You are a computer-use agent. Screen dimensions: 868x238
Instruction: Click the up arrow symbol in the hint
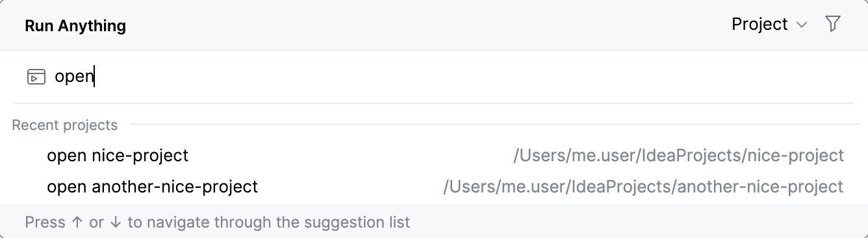pyautogui.click(x=77, y=222)
